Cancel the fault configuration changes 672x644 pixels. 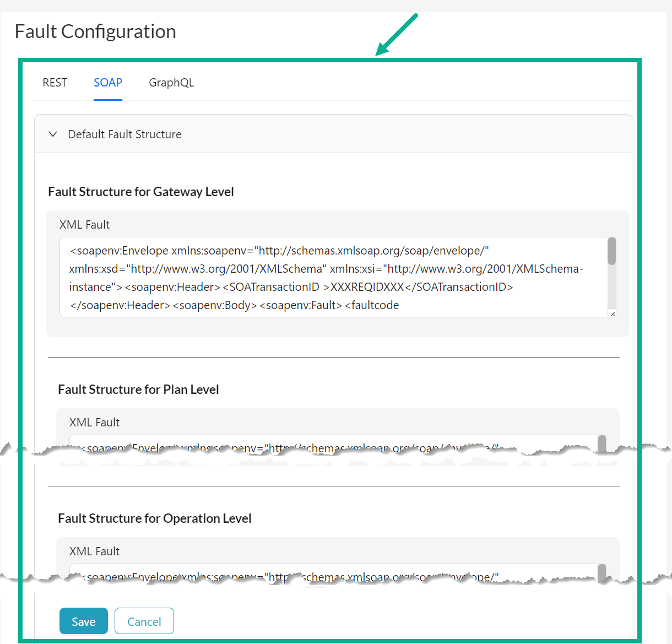pos(144,621)
